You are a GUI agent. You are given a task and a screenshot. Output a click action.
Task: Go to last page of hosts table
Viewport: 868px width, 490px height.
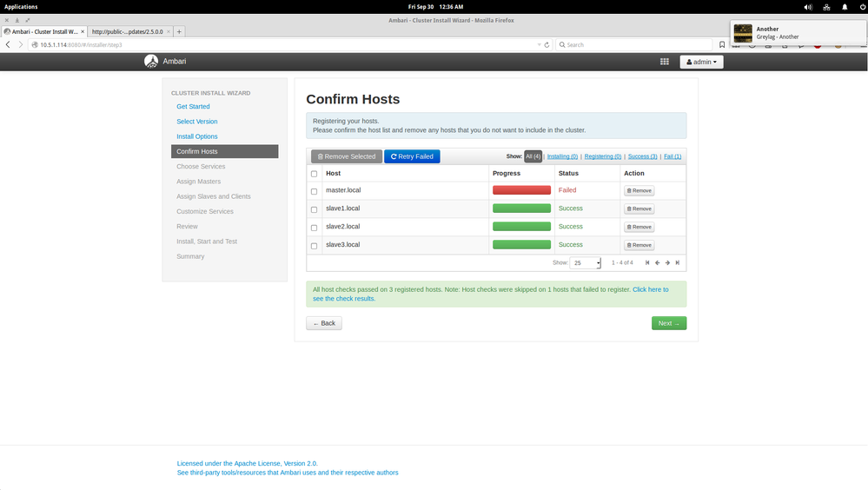coord(678,262)
